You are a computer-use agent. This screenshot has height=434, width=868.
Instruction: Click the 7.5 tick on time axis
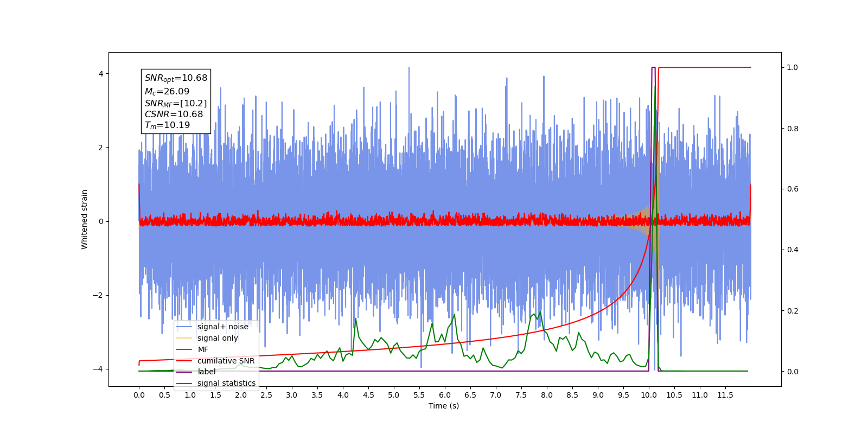[521, 395]
